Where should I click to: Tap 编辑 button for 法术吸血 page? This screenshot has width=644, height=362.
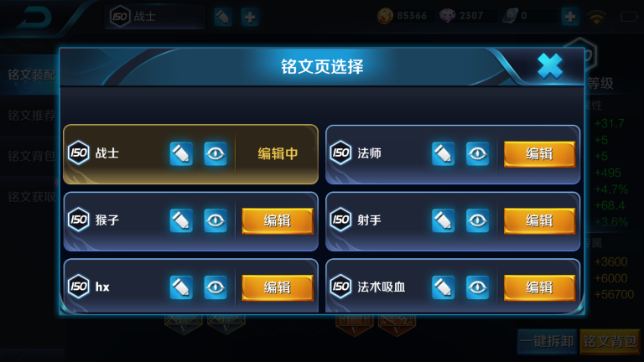click(x=539, y=287)
